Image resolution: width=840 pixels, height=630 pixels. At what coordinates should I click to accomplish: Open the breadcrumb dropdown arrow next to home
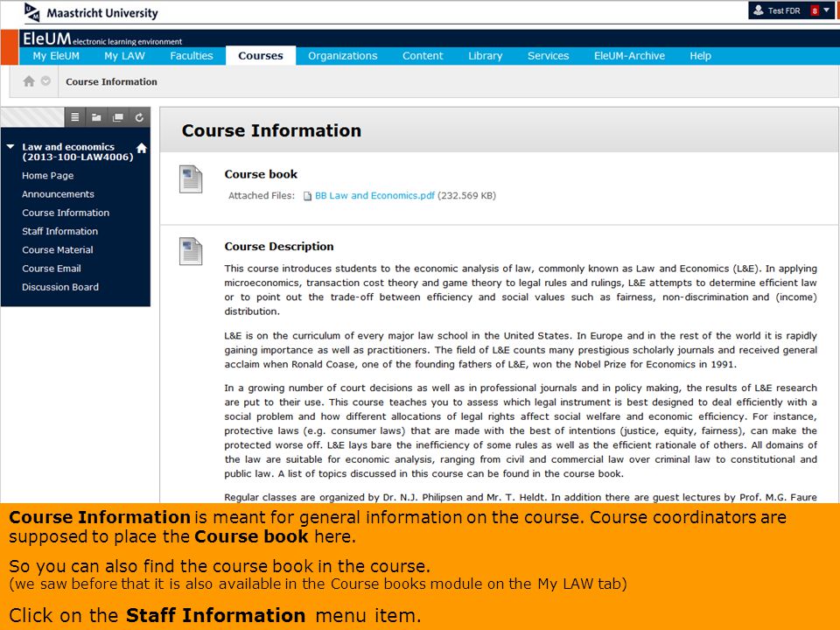tap(46, 80)
